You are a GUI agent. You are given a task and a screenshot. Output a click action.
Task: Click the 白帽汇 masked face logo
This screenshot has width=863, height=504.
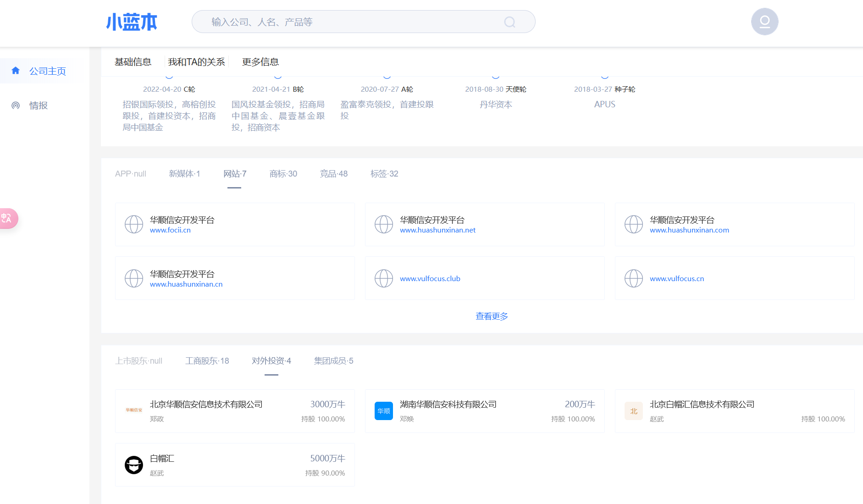click(x=134, y=465)
